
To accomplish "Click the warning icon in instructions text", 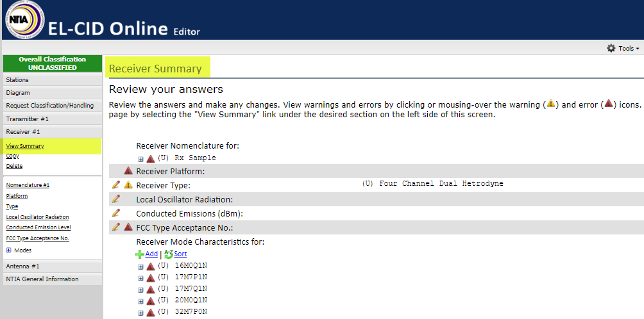I will point(551,104).
